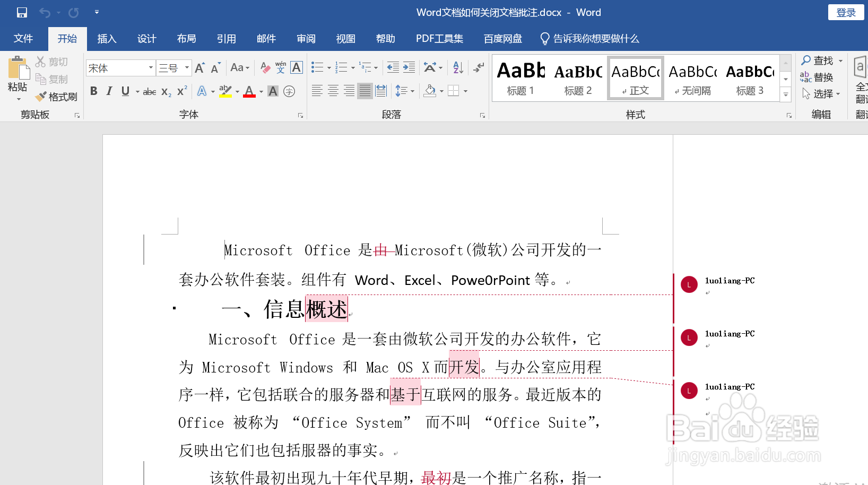This screenshot has height=485, width=868.
Task: Switch to the 插入 ribbon tab
Action: [107, 39]
